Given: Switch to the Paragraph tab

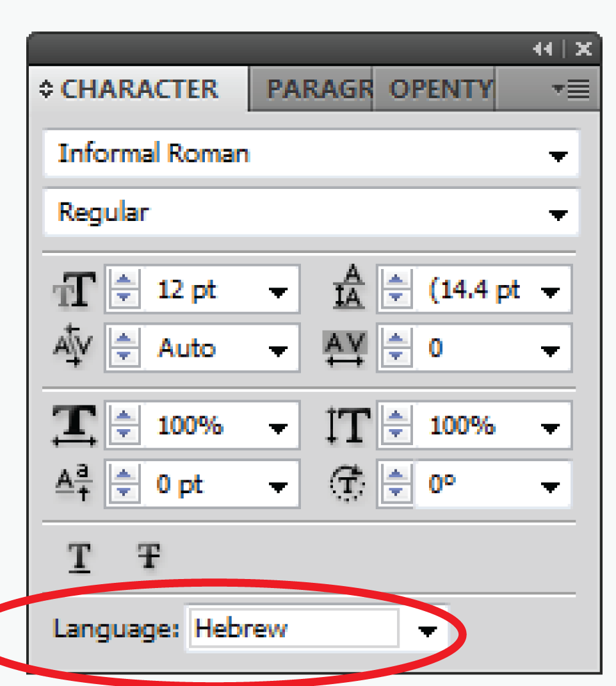Looking at the screenshot, I should [318, 90].
